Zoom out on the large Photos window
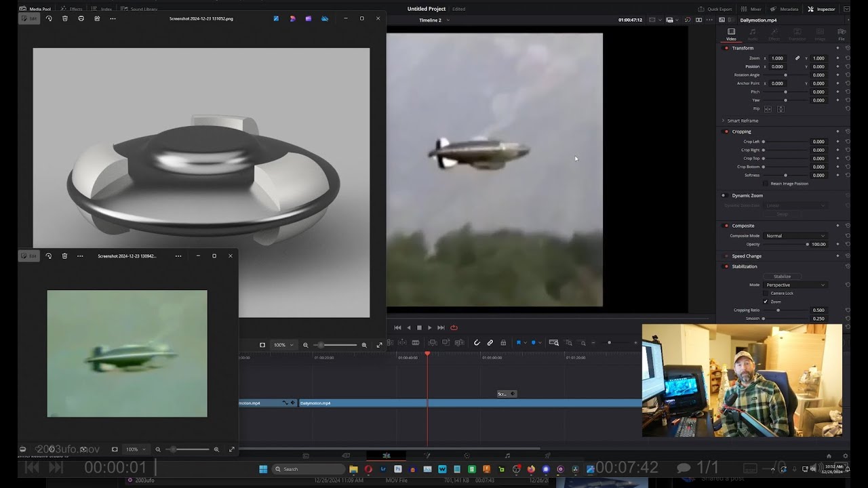Image resolution: width=868 pixels, height=488 pixels. tap(305, 345)
